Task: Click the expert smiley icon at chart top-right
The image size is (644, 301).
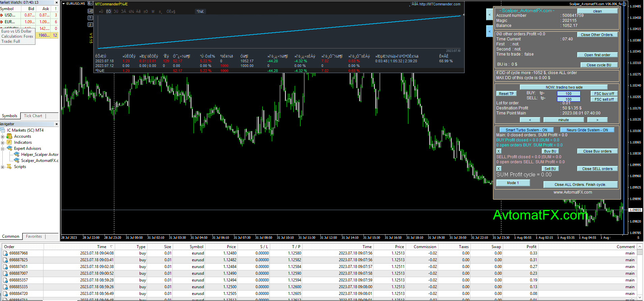Action: (624, 4)
